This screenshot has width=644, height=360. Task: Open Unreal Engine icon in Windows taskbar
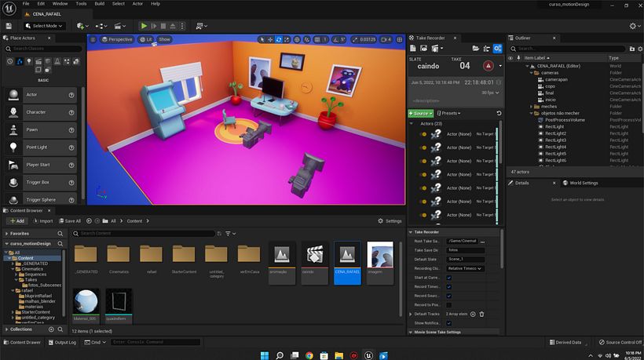click(368, 355)
